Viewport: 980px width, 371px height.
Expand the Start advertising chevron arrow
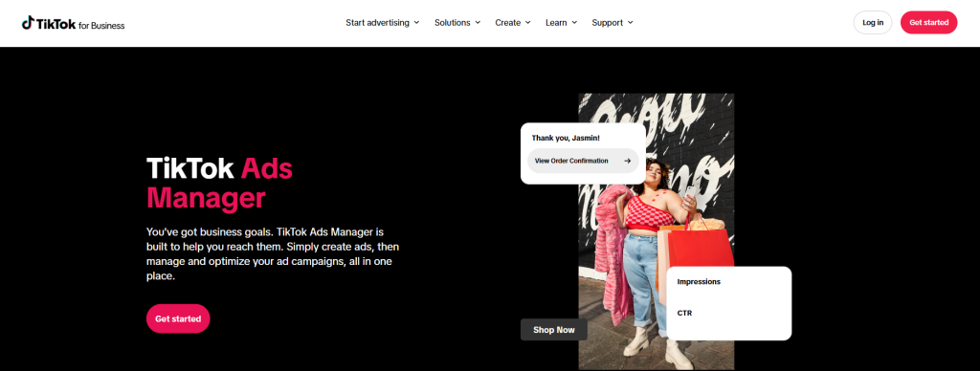(416, 23)
